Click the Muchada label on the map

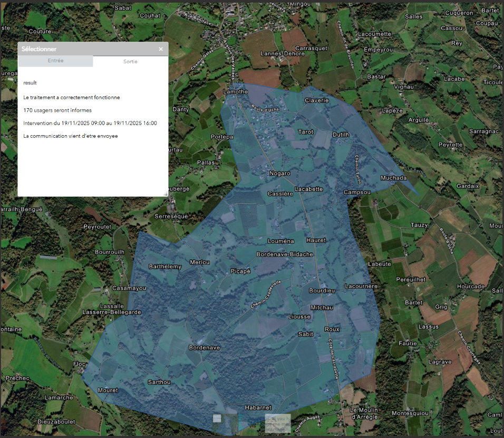coord(394,178)
